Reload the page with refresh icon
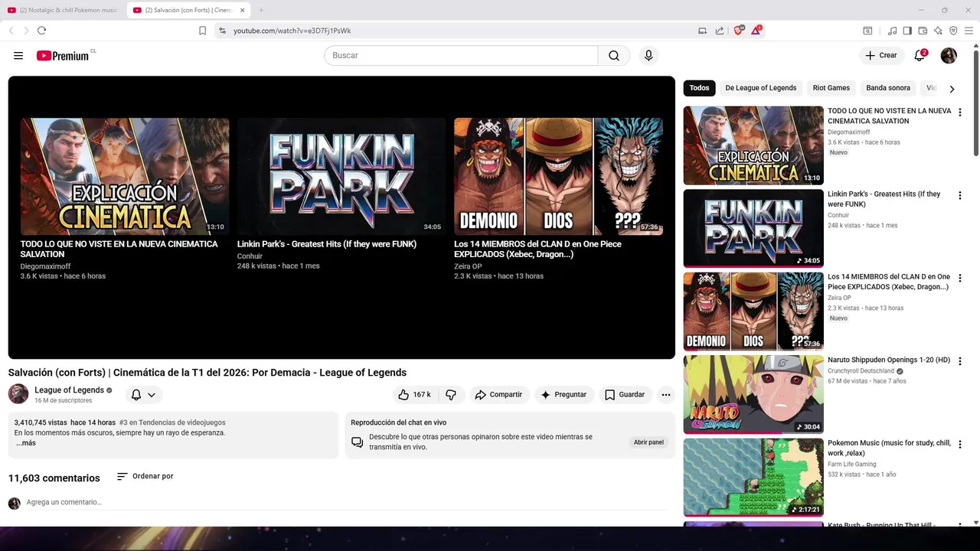The width and height of the screenshot is (980, 551). [41, 31]
